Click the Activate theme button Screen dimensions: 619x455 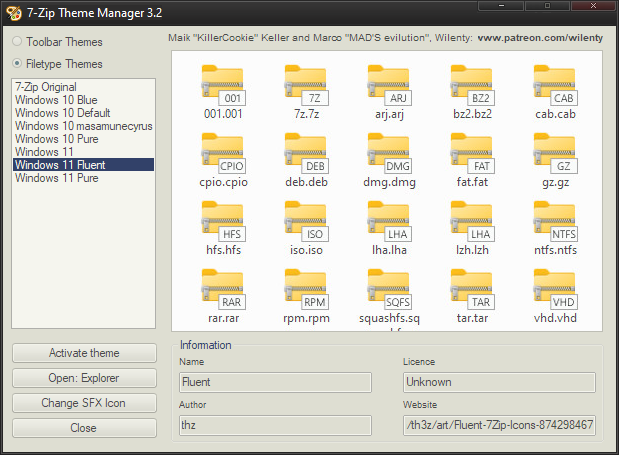[x=84, y=353]
